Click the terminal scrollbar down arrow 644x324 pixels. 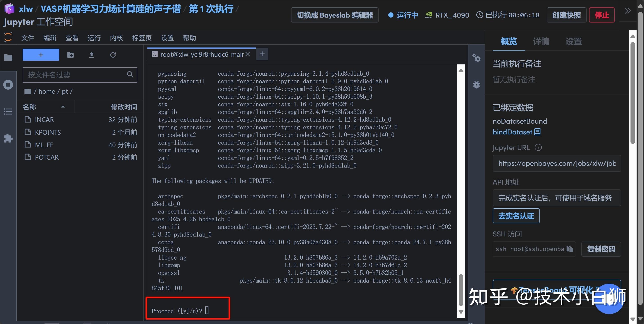pyautogui.click(x=461, y=312)
